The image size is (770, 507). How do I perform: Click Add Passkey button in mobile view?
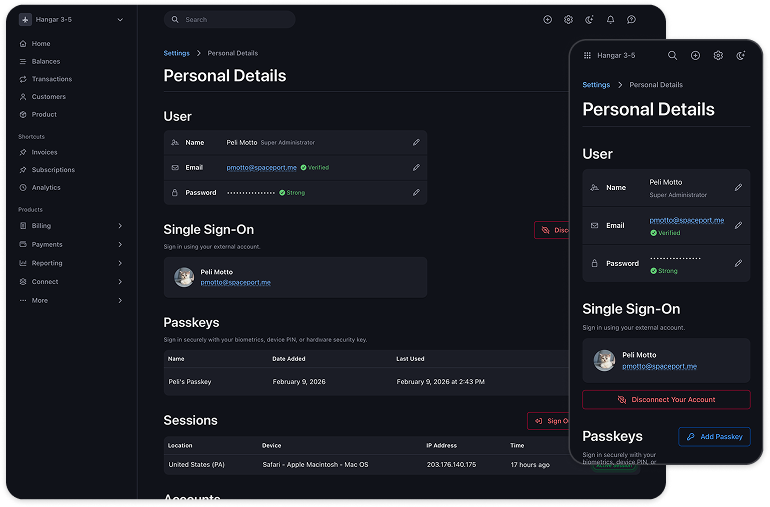coord(715,437)
